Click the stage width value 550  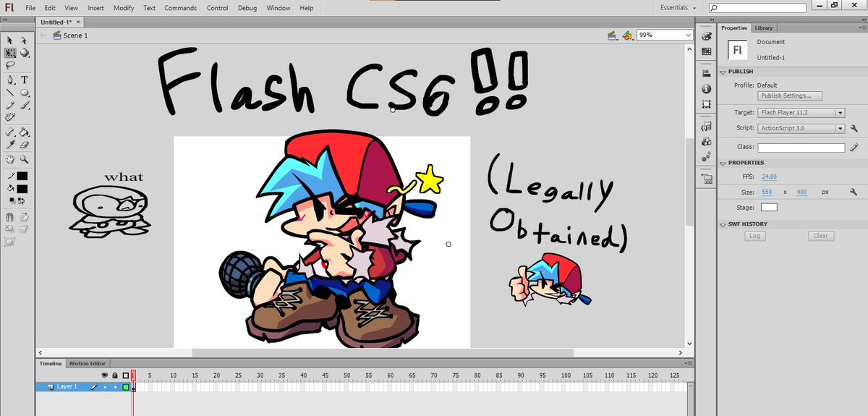(x=767, y=192)
